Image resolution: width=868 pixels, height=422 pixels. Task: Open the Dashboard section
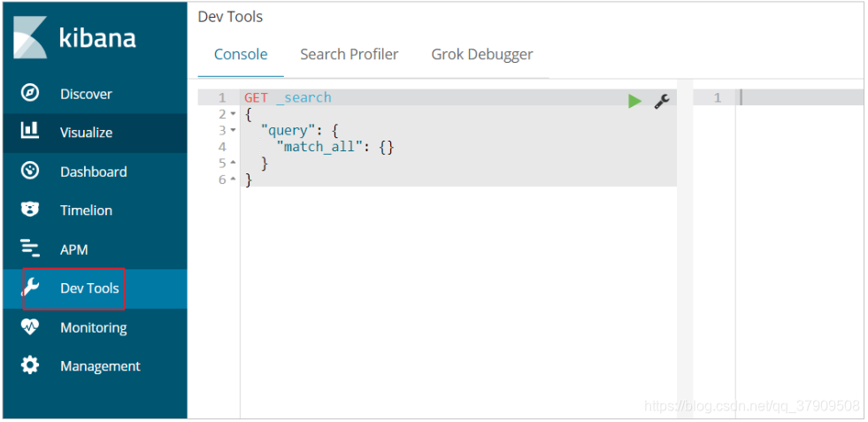[x=96, y=172]
